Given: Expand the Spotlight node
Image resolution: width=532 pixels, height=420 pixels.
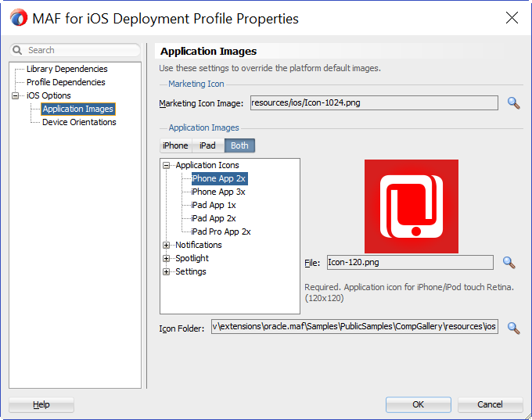Looking at the screenshot, I should coord(166,259).
